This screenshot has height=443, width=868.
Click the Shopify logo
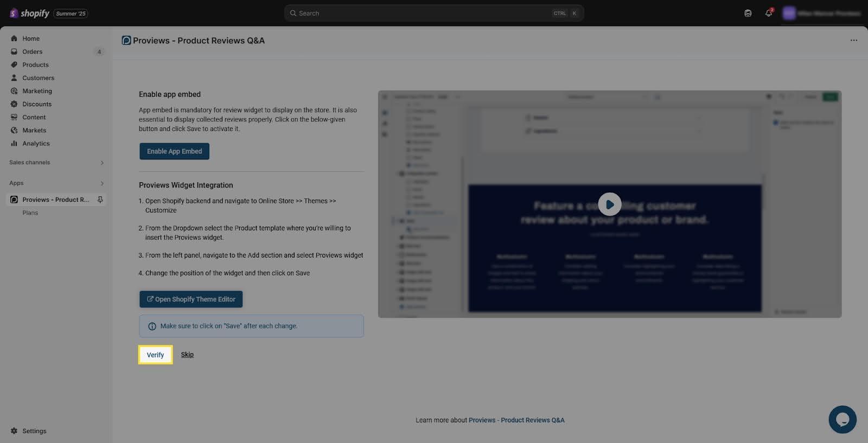pos(30,13)
